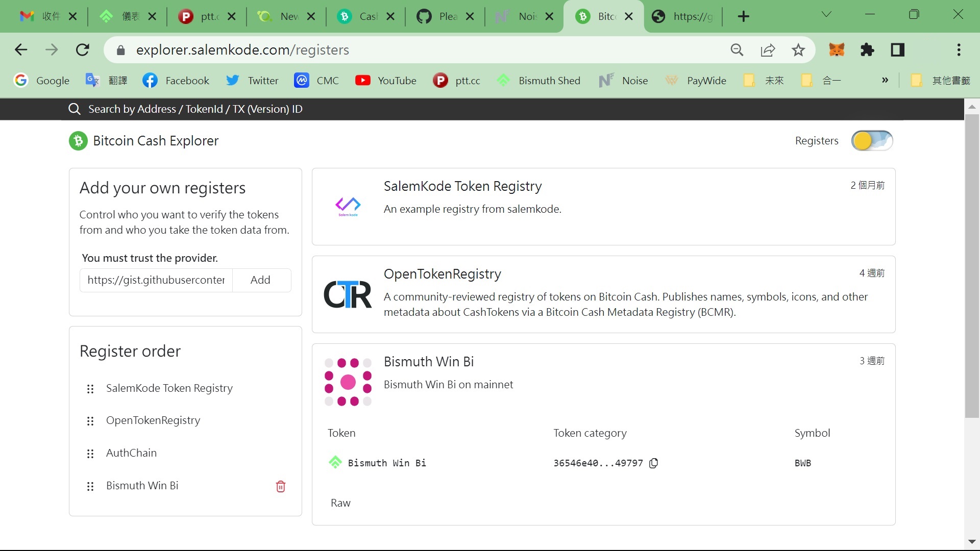The width and height of the screenshot is (980, 551).
Task: Bookmark this page with the star
Action: pos(798,50)
